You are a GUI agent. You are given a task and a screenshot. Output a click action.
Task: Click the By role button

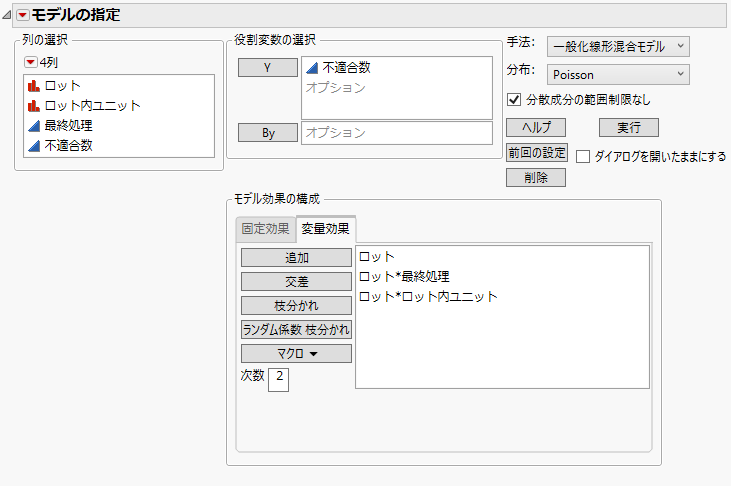click(268, 132)
